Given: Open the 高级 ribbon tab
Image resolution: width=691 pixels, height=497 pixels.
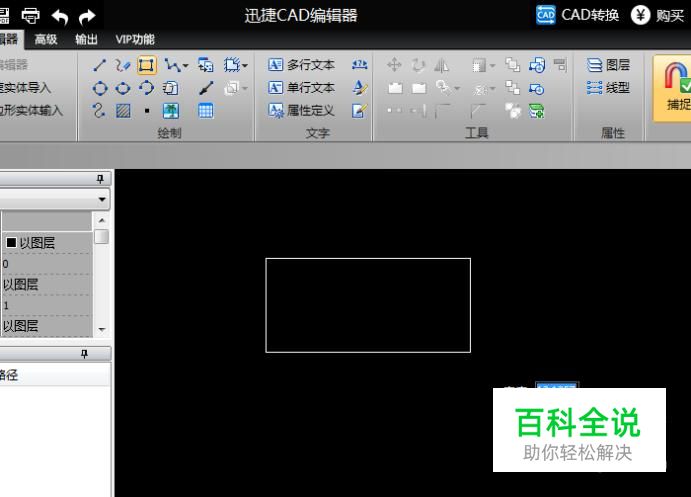Looking at the screenshot, I should [x=46, y=40].
